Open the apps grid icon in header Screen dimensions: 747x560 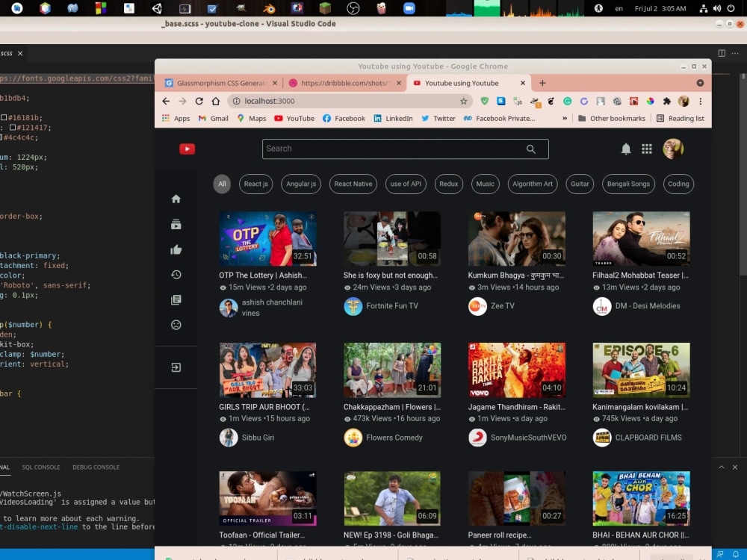pyautogui.click(x=646, y=149)
